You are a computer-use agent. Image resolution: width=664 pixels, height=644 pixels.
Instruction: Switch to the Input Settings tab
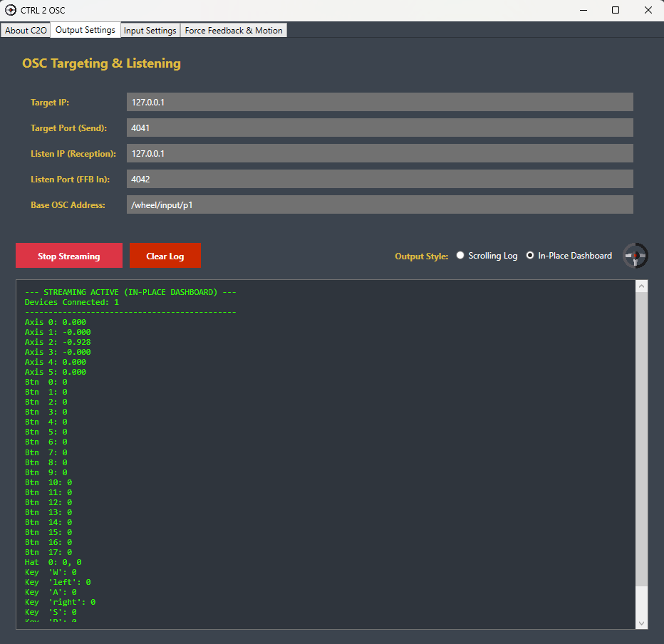click(x=150, y=31)
